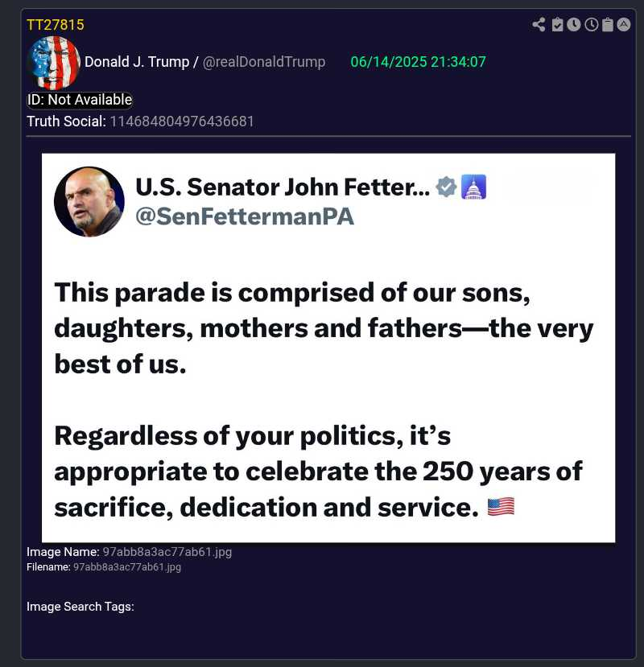This screenshot has height=667, width=644.
Task: Click the clipboard with checkmark icon
Action: click(x=557, y=25)
